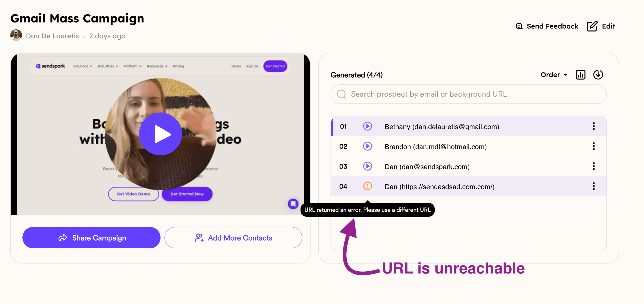Click Sign In in video preview

pyautogui.click(x=252, y=66)
